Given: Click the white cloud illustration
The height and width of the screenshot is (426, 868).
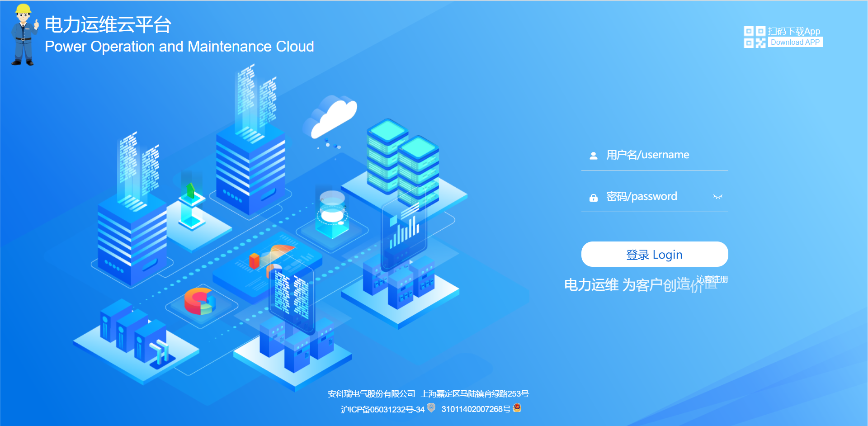Looking at the screenshot, I should tap(333, 116).
